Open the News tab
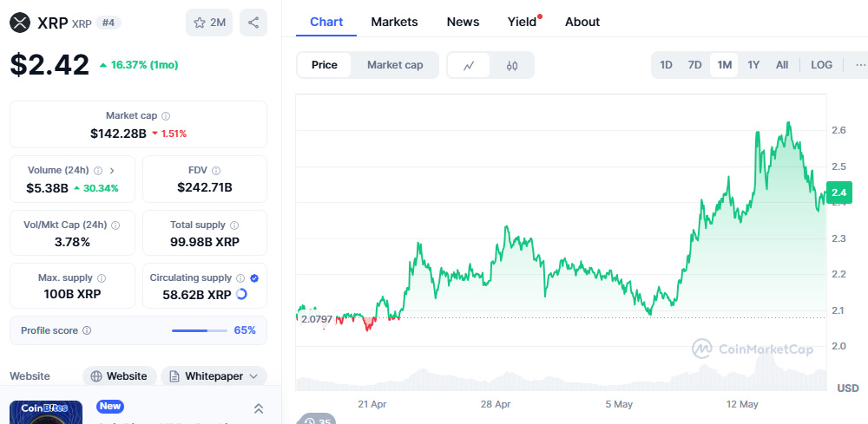 click(463, 23)
